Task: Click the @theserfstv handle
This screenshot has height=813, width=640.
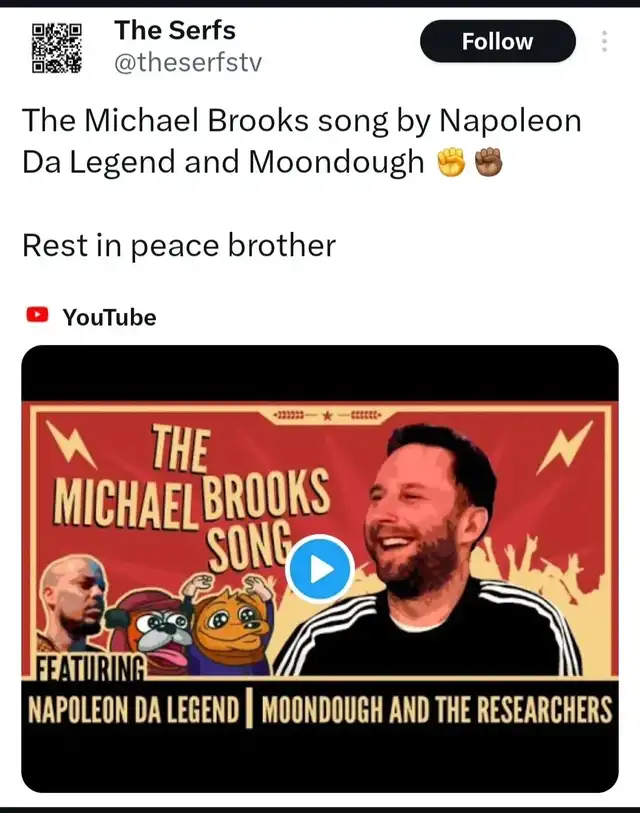Action: (x=188, y=63)
